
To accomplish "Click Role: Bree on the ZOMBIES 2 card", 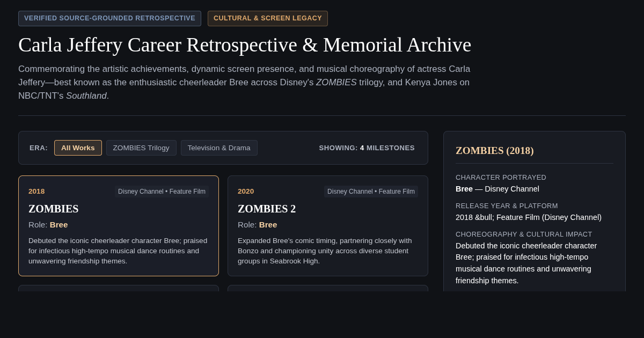I will tap(258, 224).
